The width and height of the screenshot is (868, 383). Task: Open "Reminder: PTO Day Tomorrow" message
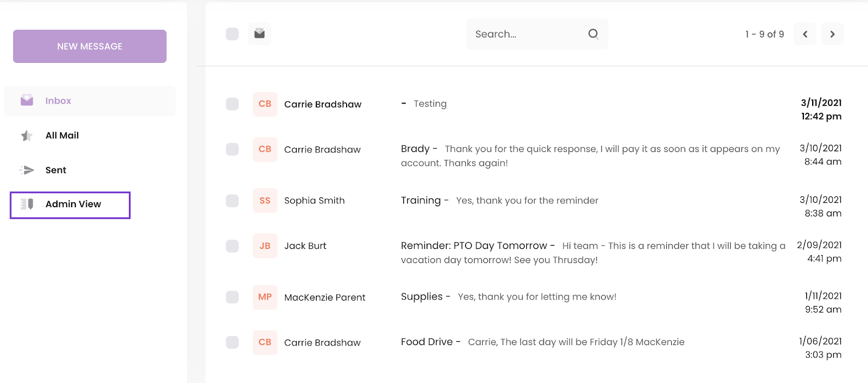click(x=593, y=253)
